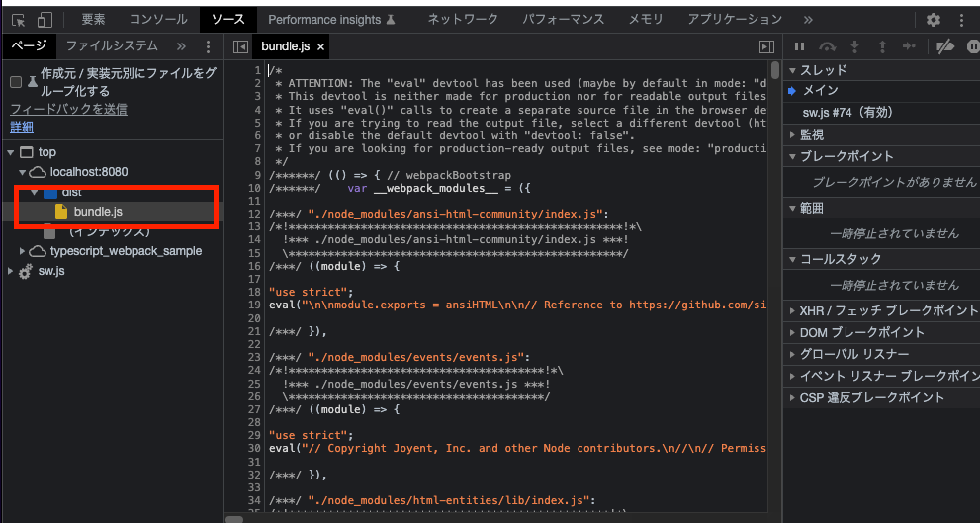Click the editor vertical scrollbar thumb
This screenshot has height=523, width=980.
[775, 70]
